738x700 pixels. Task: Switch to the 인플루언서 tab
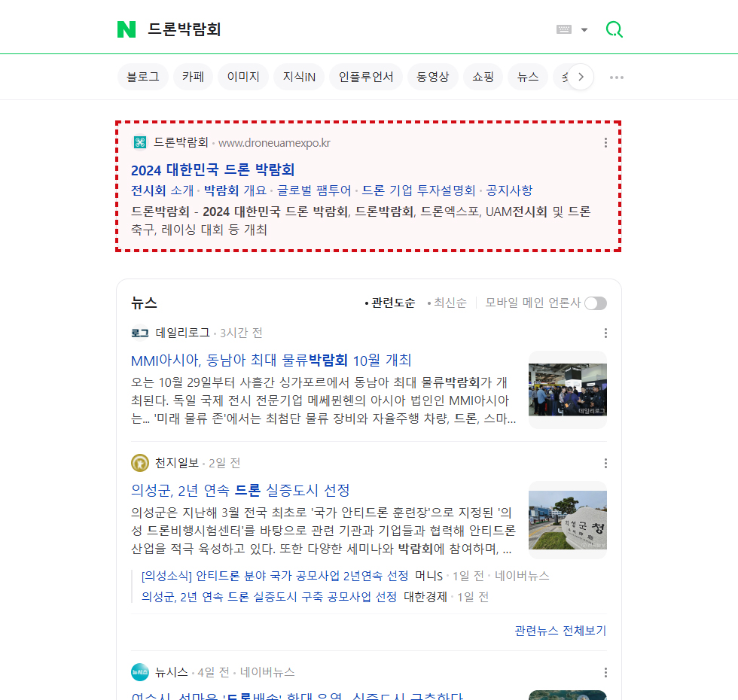(366, 77)
